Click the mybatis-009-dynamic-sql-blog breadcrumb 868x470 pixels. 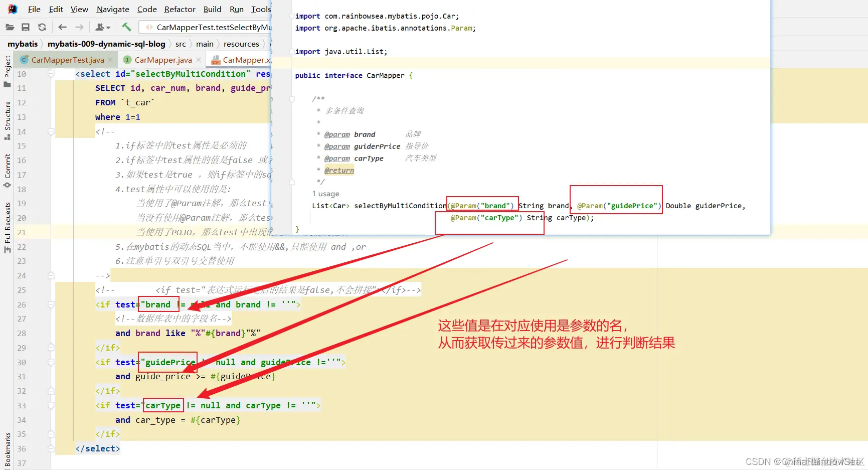[106, 44]
